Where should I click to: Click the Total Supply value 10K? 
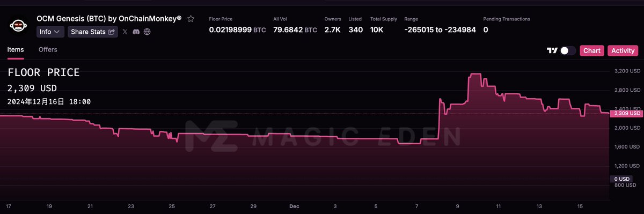(377, 29)
